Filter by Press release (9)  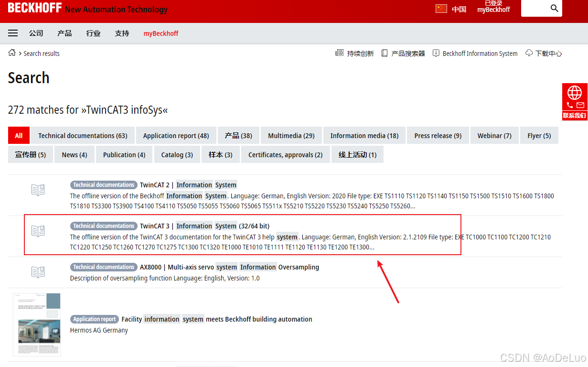(x=438, y=136)
